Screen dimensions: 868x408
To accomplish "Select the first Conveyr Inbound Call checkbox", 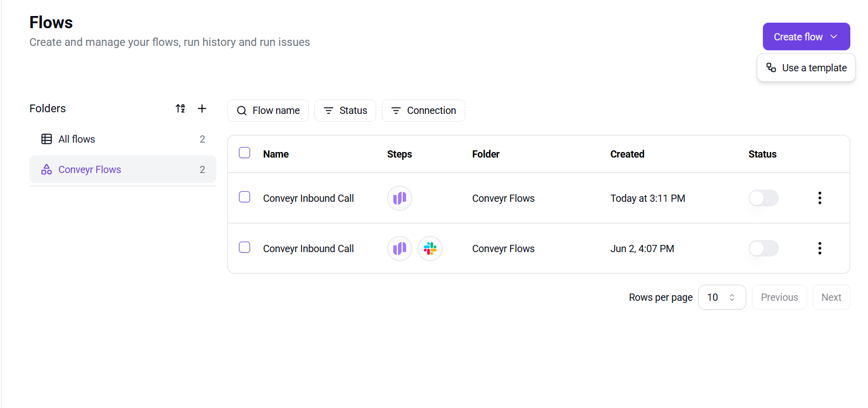I will pyautogui.click(x=245, y=197).
